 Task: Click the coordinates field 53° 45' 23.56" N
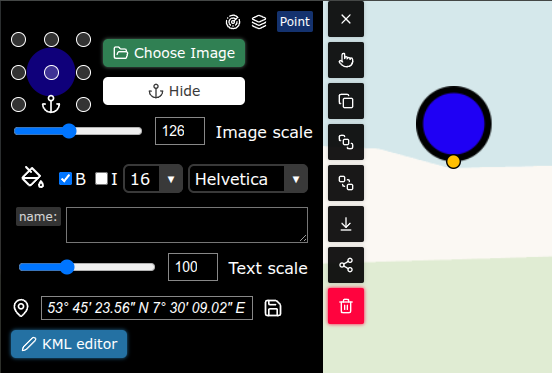click(x=147, y=308)
